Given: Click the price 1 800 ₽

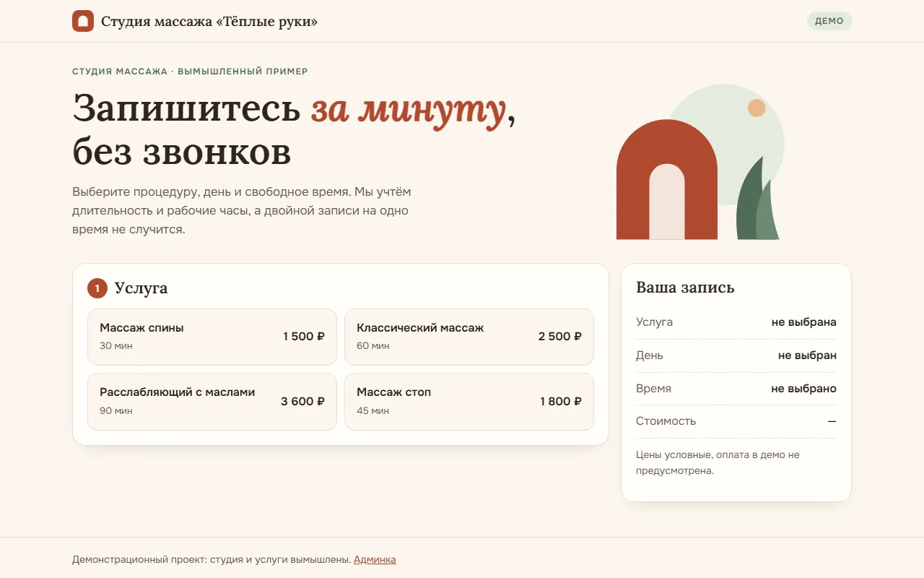Looking at the screenshot, I should tap(561, 402).
